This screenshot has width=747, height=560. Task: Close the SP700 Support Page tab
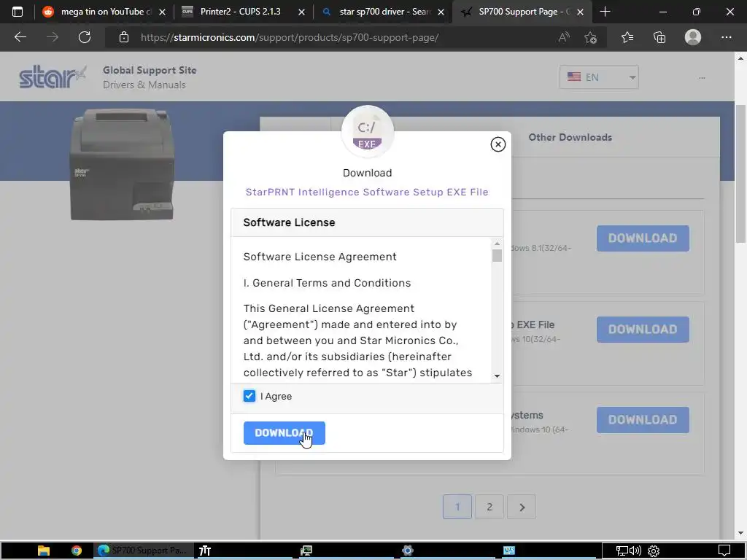[x=580, y=12]
